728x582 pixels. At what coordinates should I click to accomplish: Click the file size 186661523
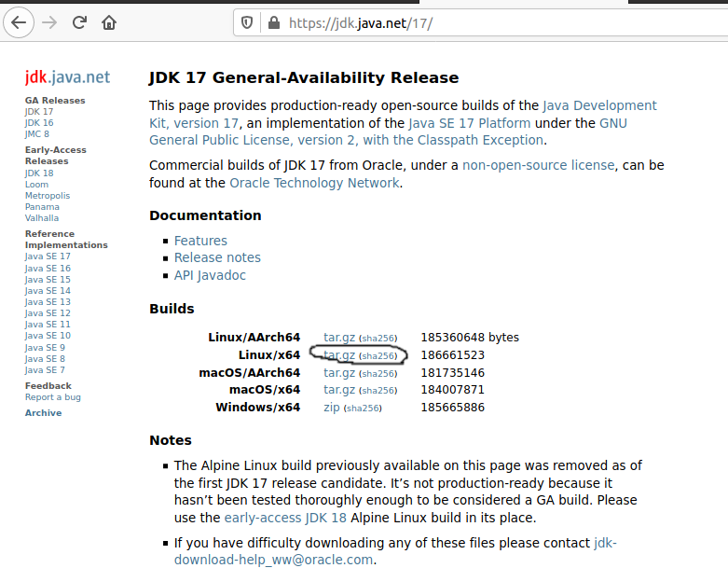[x=453, y=355]
